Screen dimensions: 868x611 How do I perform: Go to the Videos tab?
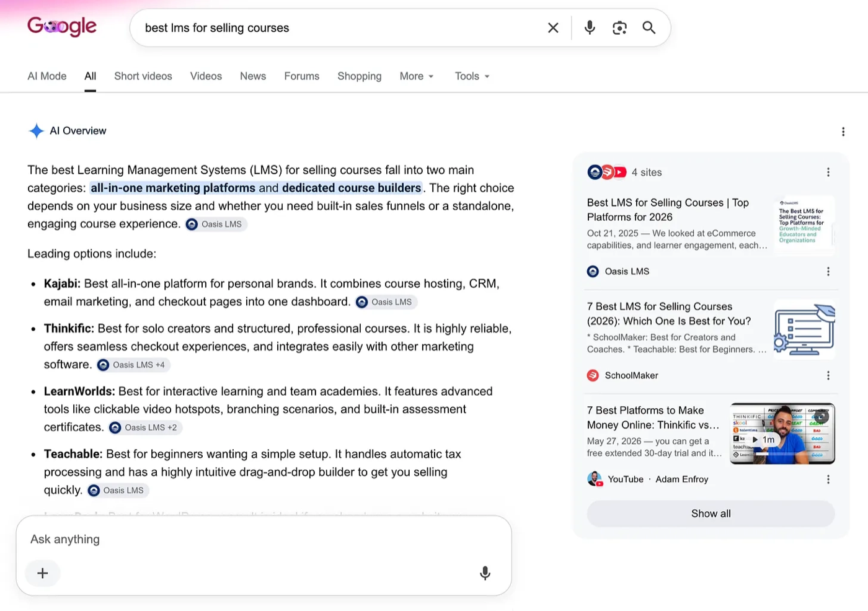(x=206, y=76)
